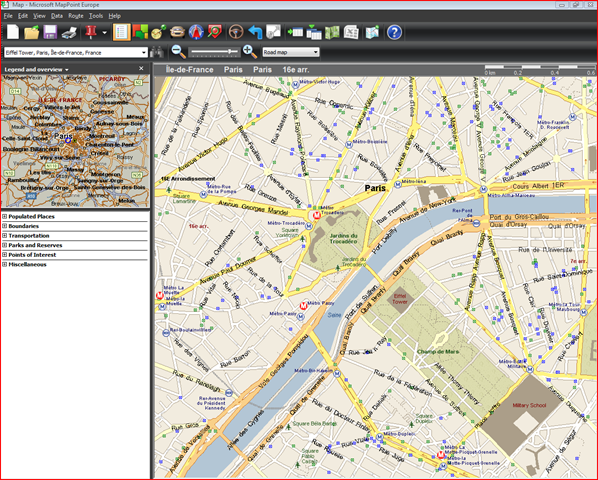The image size is (598, 480).
Task: Click the bold Paris city label on map
Action: click(x=375, y=188)
